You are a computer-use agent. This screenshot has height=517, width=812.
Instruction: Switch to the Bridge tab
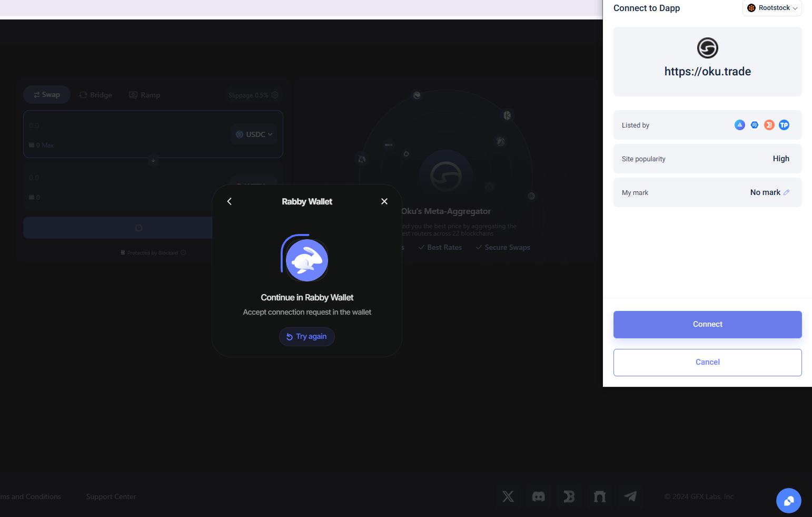tap(96, 95)
